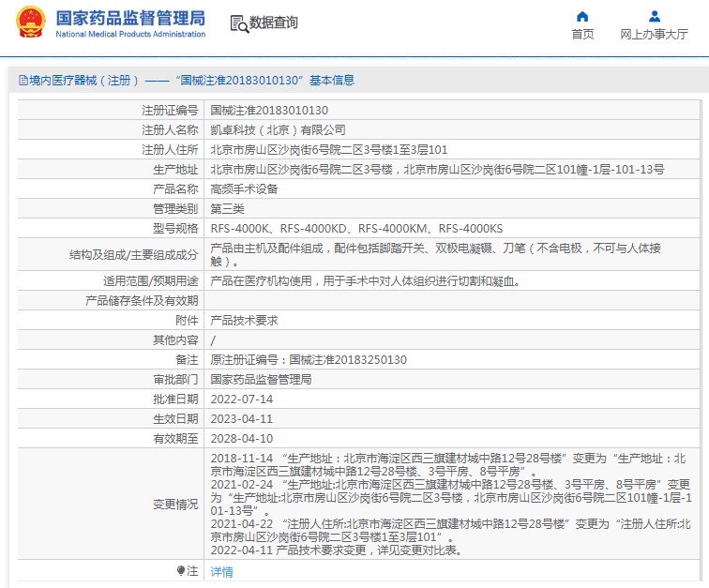Image resolution: width=709 pixels, height=588 pixels.
Task: Open the 产品技术要求 attachment entry
Action: [244, 320]
